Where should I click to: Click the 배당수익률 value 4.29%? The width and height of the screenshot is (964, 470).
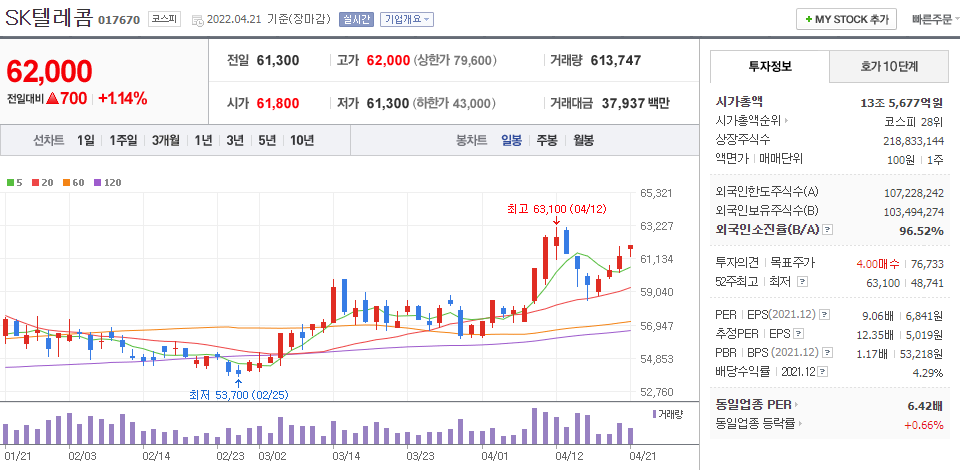(928, 372)
